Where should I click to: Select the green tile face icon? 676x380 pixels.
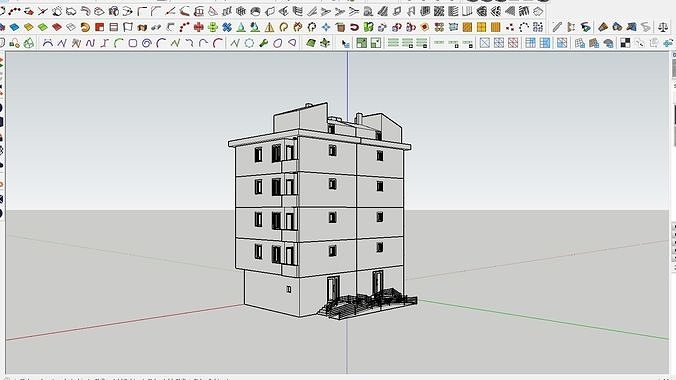pos(43,28)
